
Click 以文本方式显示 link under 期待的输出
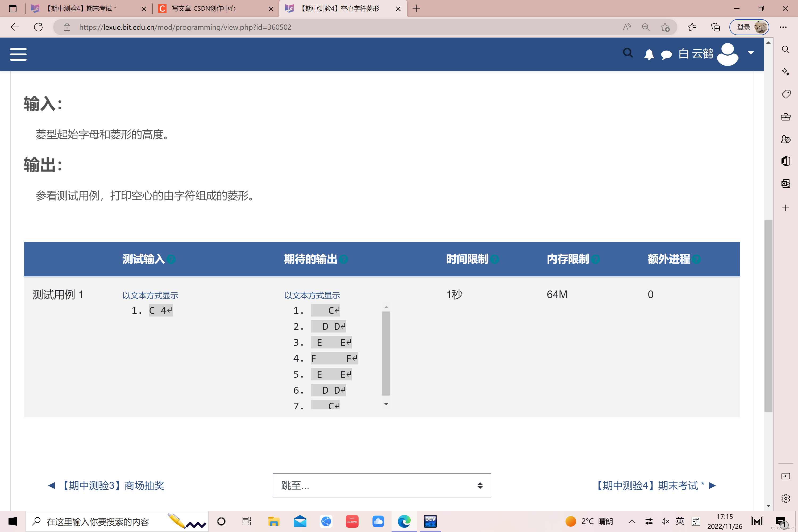pyautogui.click(x=312, y=296)
